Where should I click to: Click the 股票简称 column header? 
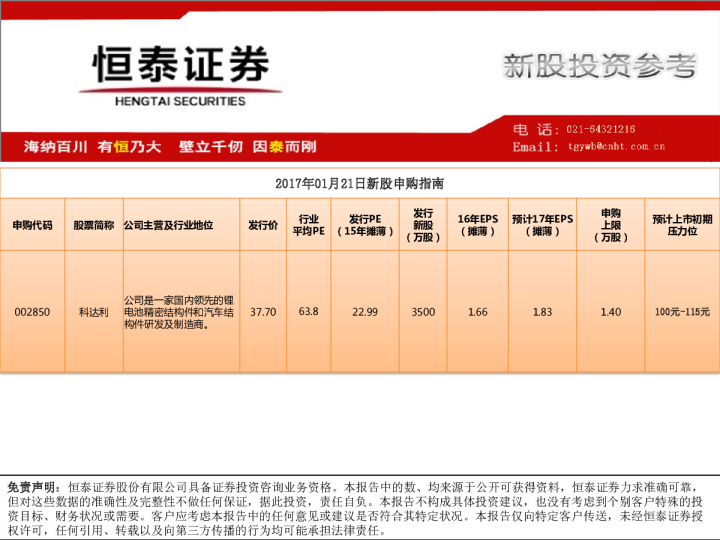[93, 225]
